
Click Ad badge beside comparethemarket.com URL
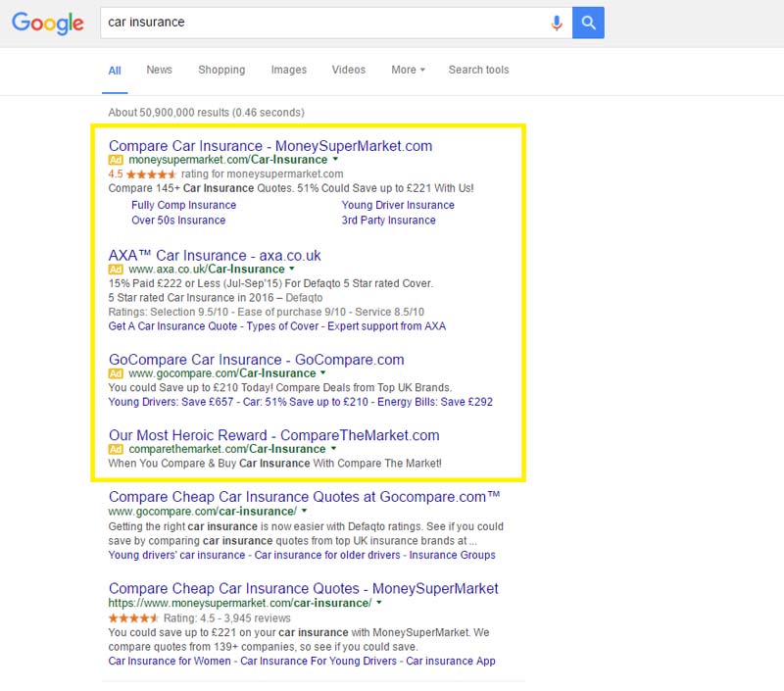tap(116, 449)
